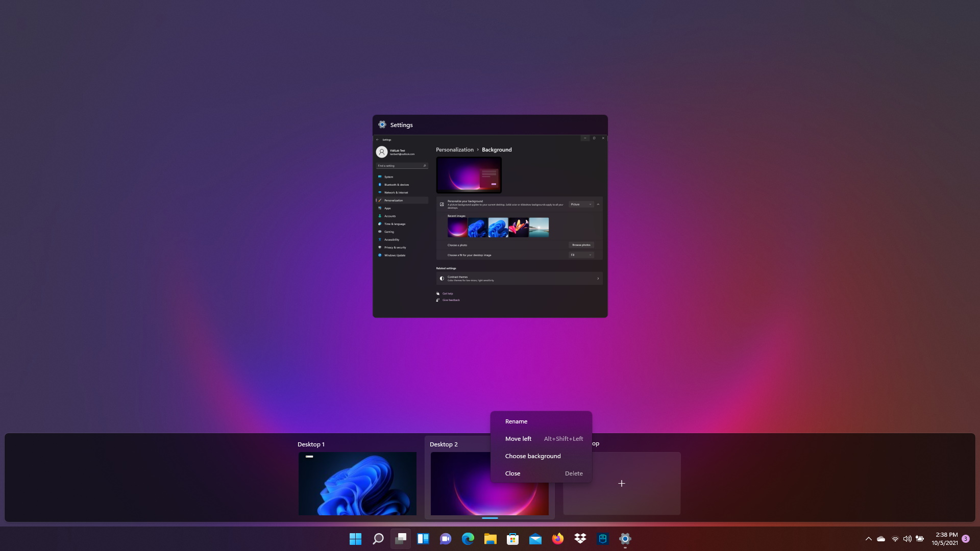The height and width of the screenshot is (551, 980).
Task: Open the Dropbox taskbar icon
Action: click(580, 539)
